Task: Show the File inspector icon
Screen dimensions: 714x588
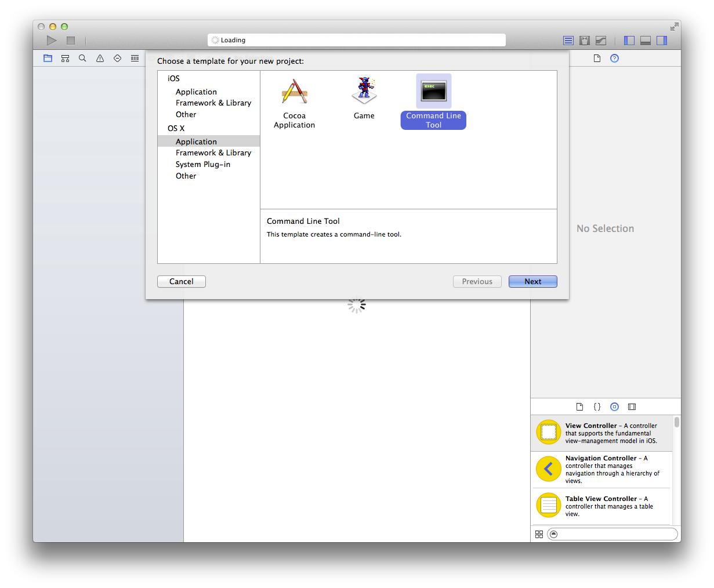Action: pyautogui.click(x=597, y=58)
